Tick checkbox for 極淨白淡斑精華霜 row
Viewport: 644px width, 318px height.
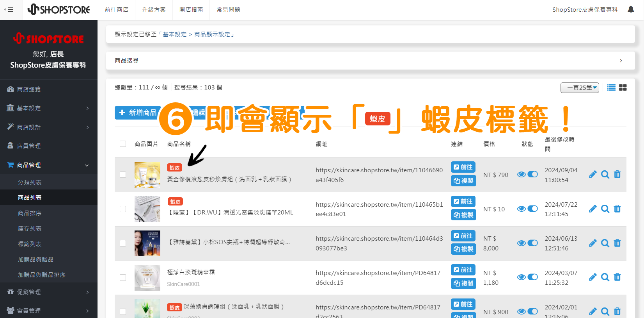(123, 277)
